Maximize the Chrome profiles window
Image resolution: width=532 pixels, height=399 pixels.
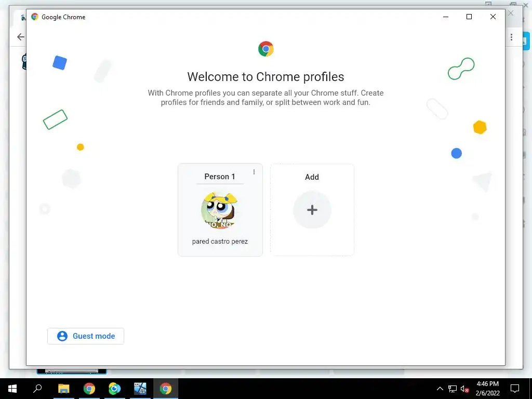[469, 17]
